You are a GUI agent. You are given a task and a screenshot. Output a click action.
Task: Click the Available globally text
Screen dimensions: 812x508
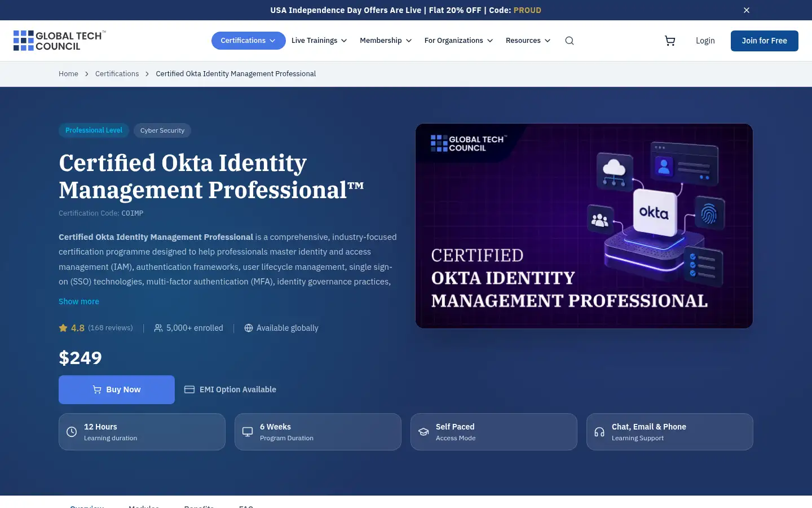point(288,328)
